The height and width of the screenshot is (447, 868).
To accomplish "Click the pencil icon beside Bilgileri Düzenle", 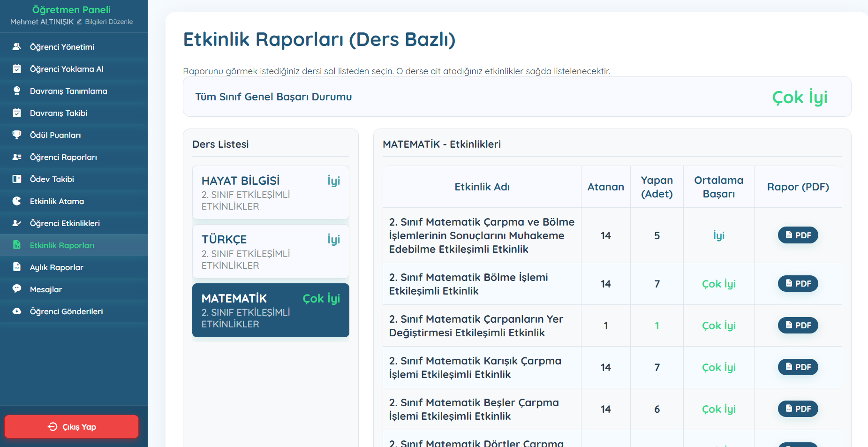I will (x=79, y=22).
